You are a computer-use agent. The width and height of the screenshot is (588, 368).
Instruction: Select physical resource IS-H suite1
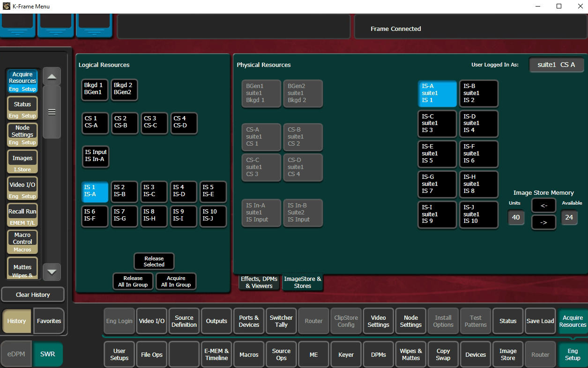point(478,184)
